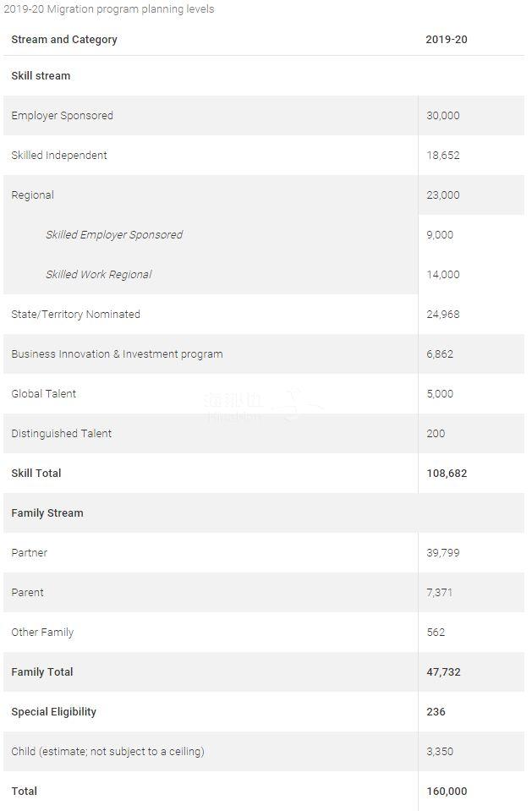Click the Distinguished Talent row label
This screenshot has width=532, height=811.
(61, 434)
